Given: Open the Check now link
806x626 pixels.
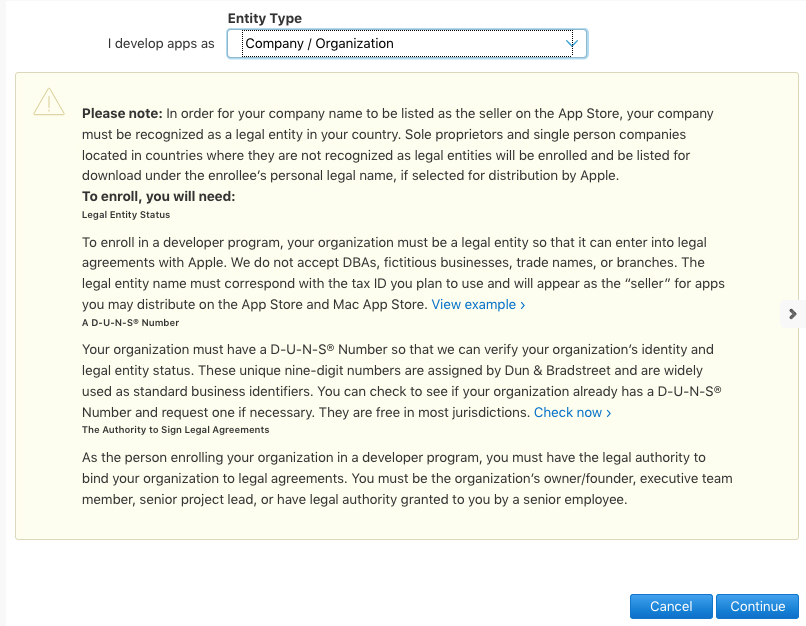Looking at the screenshot, I should point(572,412).
